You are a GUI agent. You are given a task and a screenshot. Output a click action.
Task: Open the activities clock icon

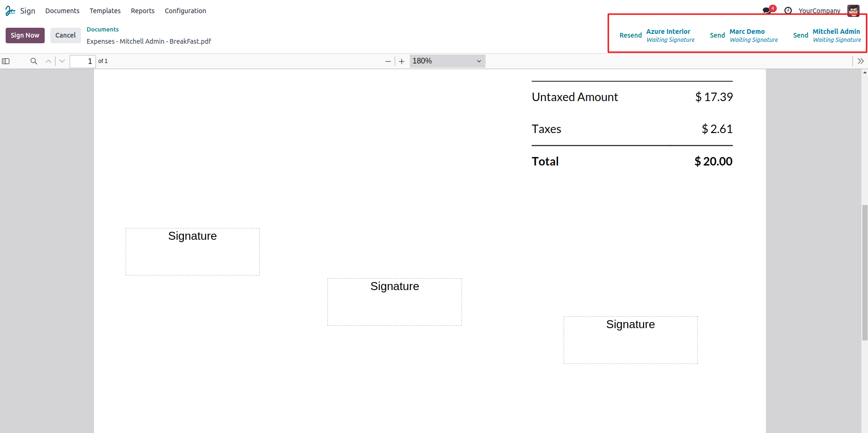788,10
